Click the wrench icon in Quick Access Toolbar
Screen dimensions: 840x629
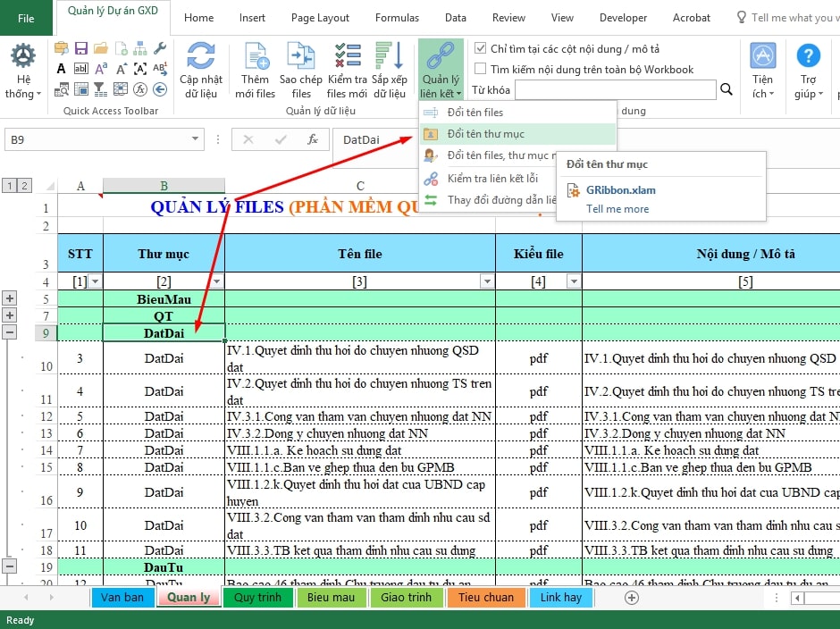(x=160, y=48)
